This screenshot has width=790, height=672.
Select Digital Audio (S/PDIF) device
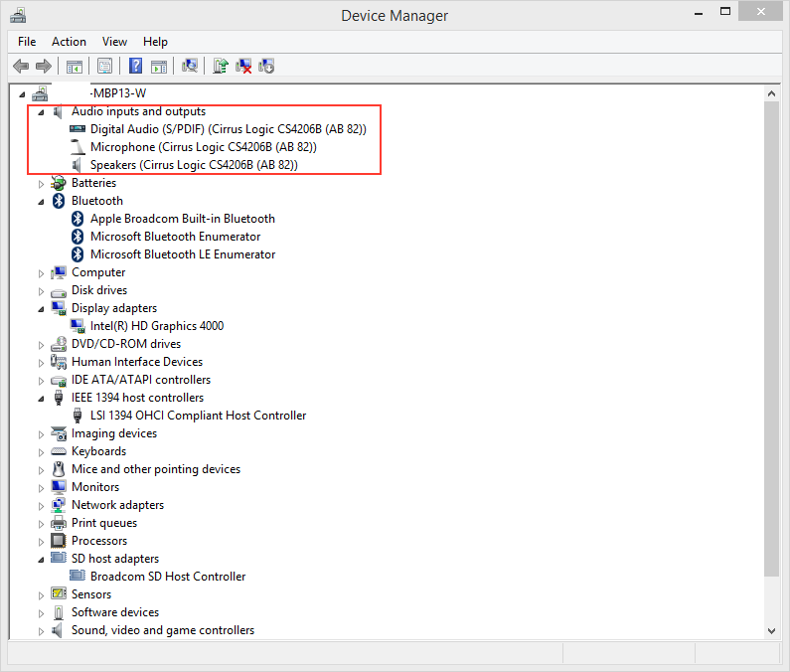tap(229, 129)
